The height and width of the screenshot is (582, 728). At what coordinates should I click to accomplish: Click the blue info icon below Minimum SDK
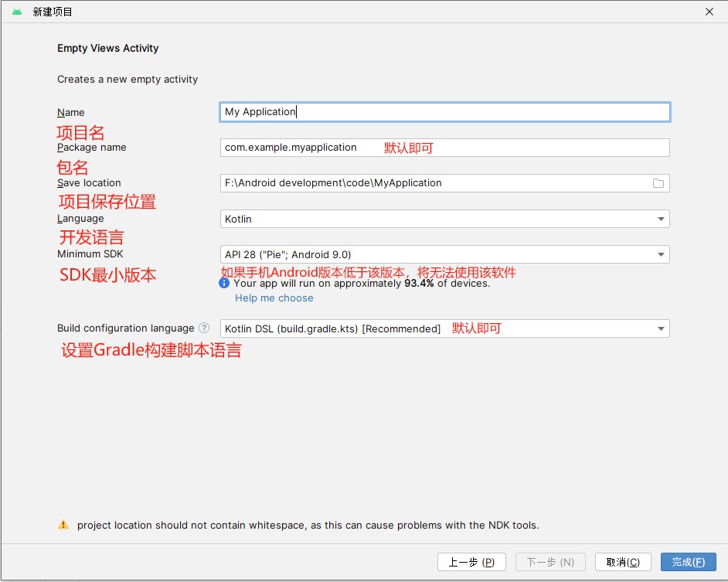coord(225,283)
